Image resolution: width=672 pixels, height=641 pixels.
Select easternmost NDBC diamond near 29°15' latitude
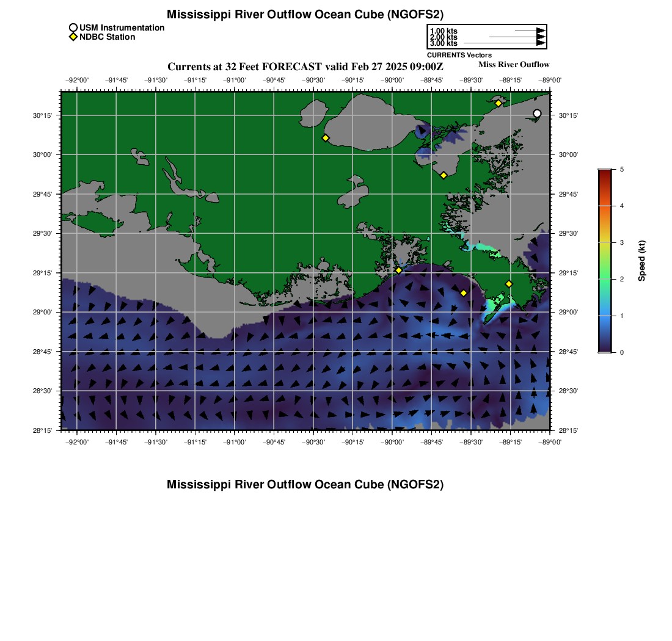509,284
